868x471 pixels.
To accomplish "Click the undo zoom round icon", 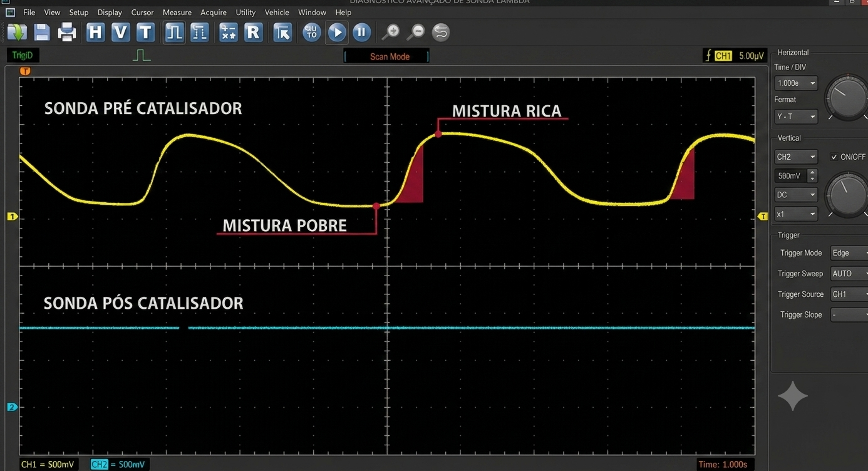I will coord(441,32).
